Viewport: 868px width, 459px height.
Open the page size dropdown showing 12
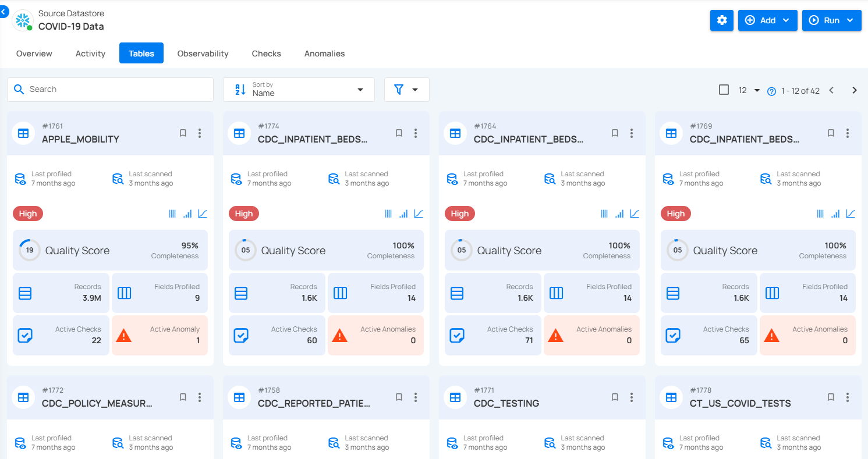[x=749, y=90]
